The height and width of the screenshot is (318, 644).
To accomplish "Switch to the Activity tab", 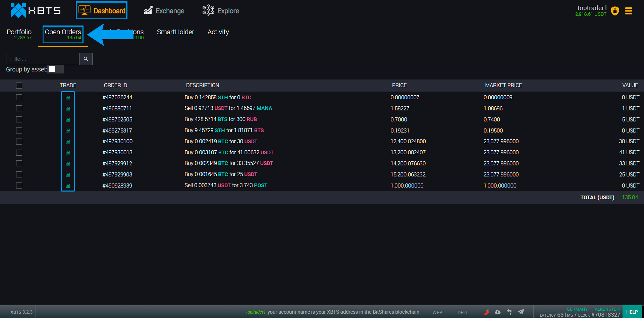I will coord(218,32).
